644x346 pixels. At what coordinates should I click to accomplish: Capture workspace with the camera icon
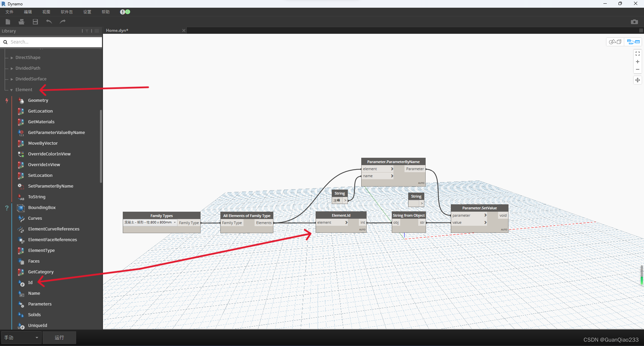635,21
